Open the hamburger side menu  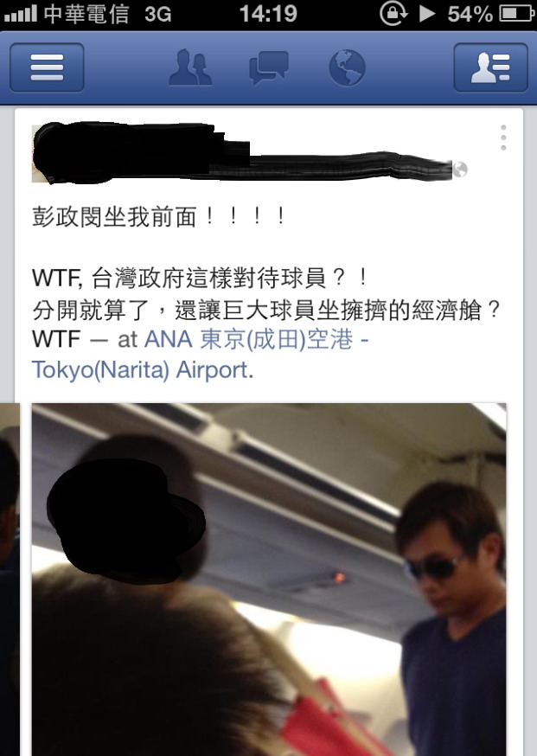coord(47,67)
